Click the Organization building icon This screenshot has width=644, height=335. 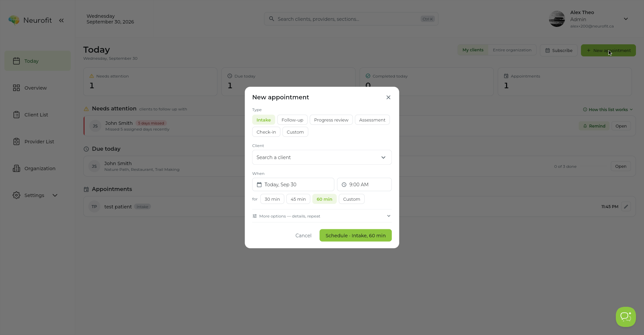point(16,168)
